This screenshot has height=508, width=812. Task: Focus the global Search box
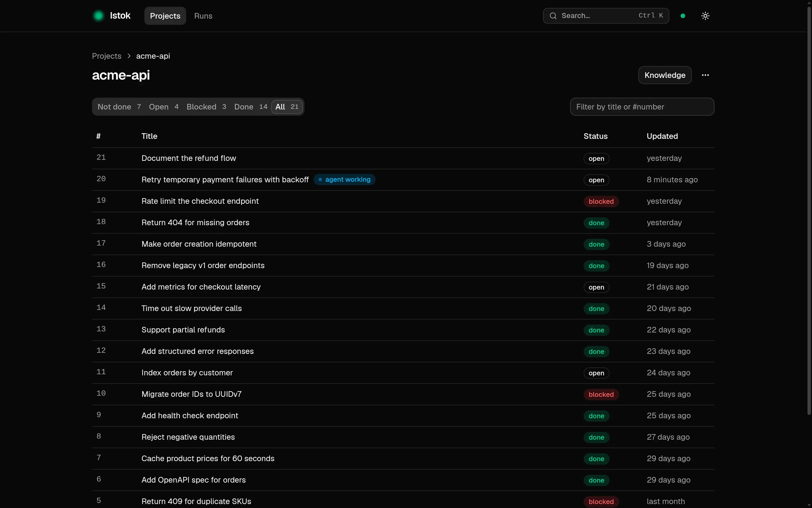606,16
